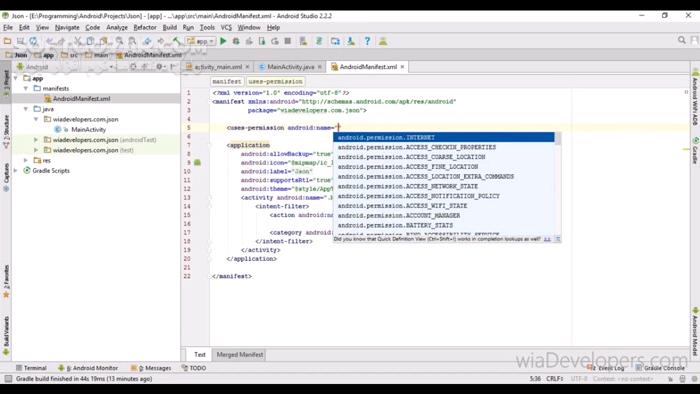This screenshot has height=394, width=700.
Task: Click the Find magnifier icon
Action: tap(119, 41)
